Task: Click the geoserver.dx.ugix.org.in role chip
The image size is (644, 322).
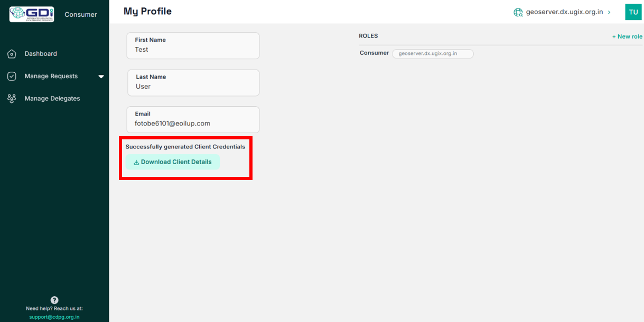Action: [432, 53]
